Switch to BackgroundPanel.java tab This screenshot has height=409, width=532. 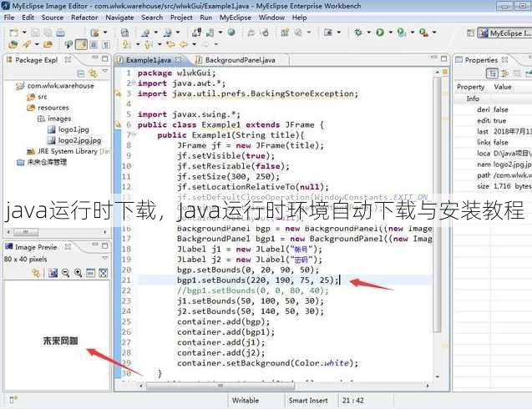pos(240,60)
